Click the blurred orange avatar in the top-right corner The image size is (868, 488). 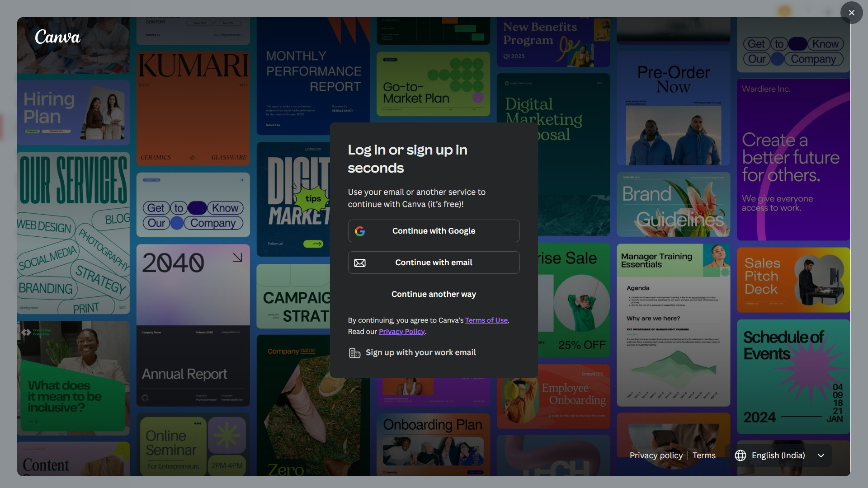(784, 10)
